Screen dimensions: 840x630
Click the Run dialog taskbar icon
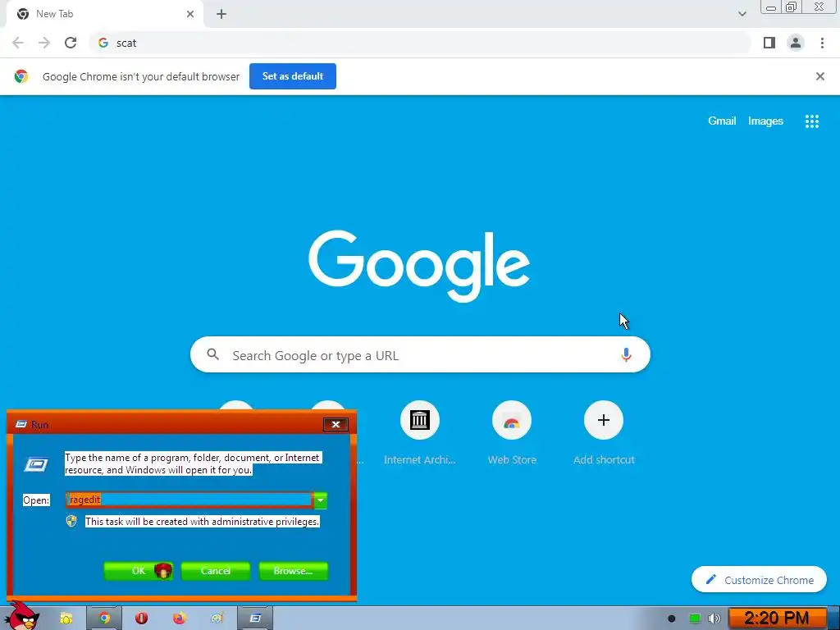click(255, 619)
